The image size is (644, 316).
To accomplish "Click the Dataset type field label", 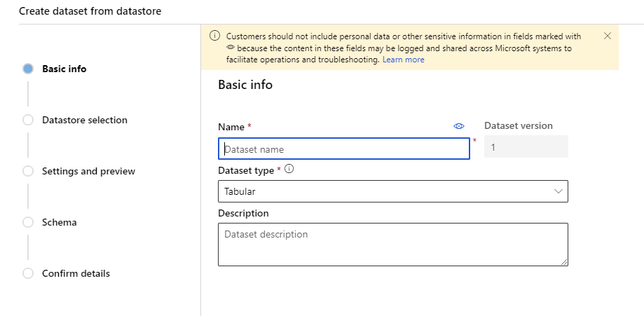I will coord(246,170).
